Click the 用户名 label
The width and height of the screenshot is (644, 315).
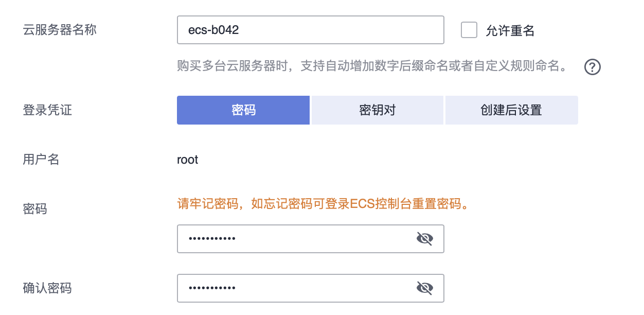pyautogui.click(x=41, y=160)
